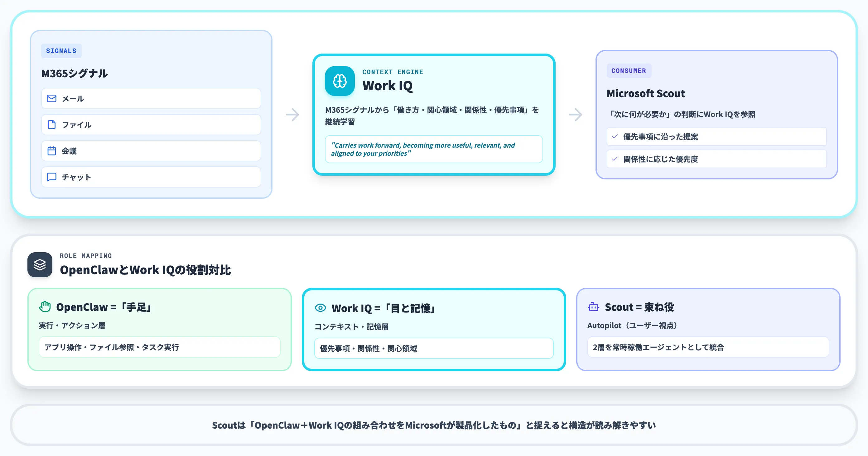Click the メール signal row

click(x=151, y=99)
